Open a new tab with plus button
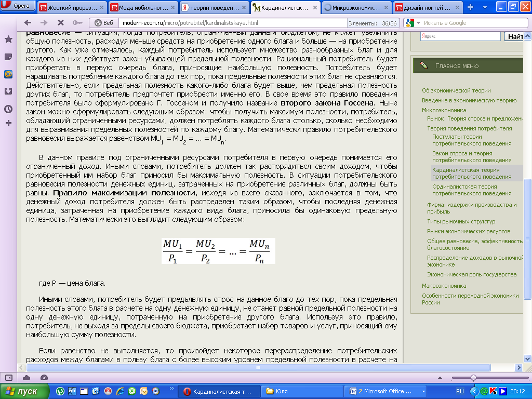Screen dimensions: 532x399 click(470, 7)
